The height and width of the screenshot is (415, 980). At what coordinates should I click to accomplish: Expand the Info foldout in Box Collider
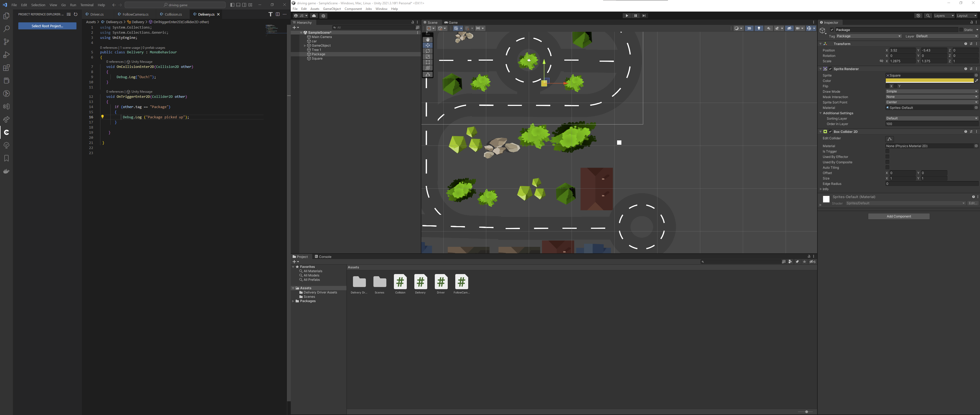point(821,189)
